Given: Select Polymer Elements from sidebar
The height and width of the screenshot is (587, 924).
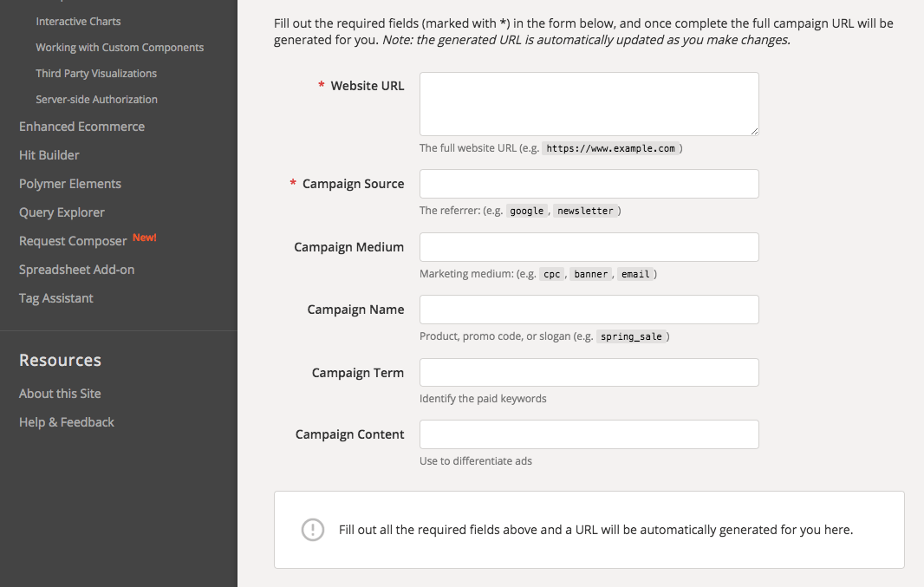Looking at the screenshot, I should coord(69,183).
